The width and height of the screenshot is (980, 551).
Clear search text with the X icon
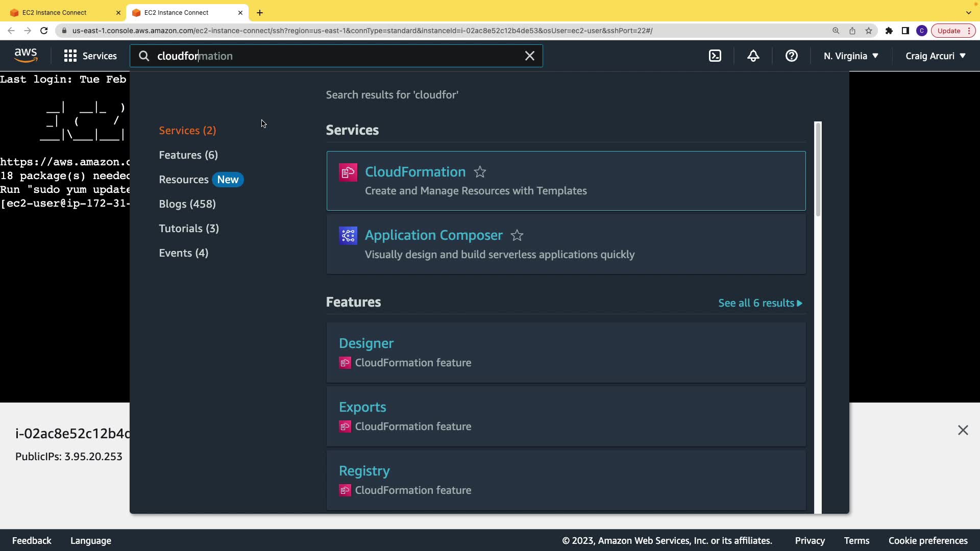pos(530,56)
